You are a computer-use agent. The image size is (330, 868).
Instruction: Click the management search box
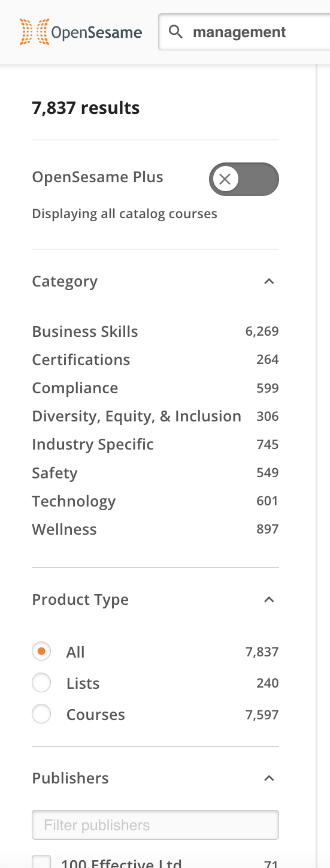(244, 32)
